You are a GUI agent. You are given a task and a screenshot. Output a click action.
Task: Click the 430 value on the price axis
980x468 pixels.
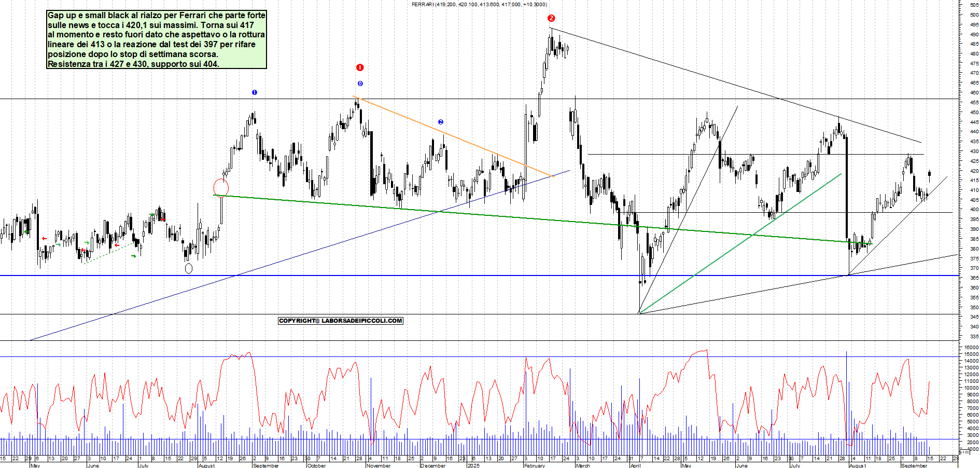[974, 152]
